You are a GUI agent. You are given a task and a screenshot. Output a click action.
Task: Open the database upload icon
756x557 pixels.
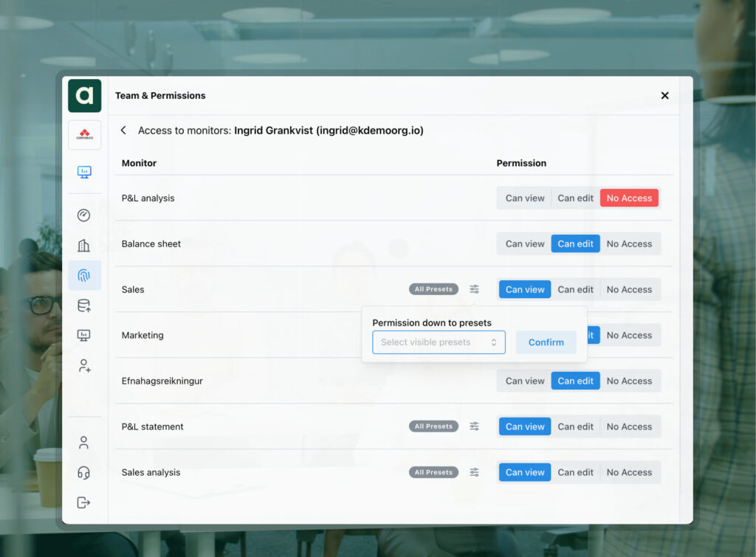[x=84, y=305]
